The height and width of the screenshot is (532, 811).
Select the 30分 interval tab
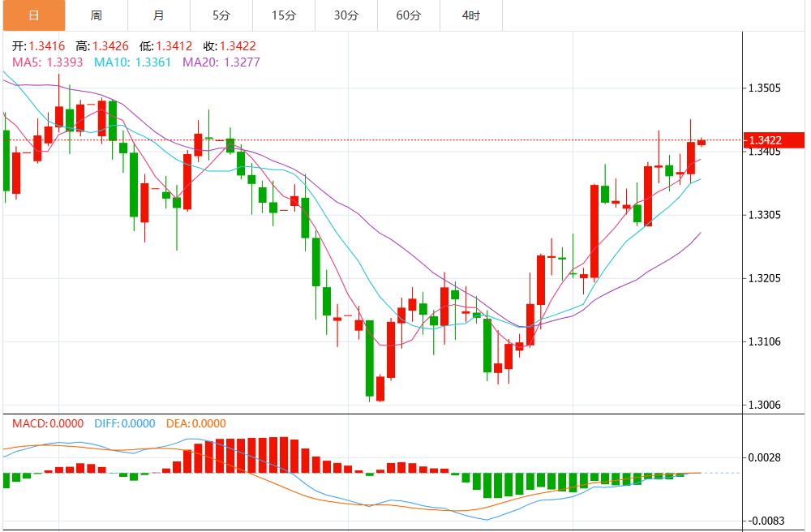[x=345, y=15]
